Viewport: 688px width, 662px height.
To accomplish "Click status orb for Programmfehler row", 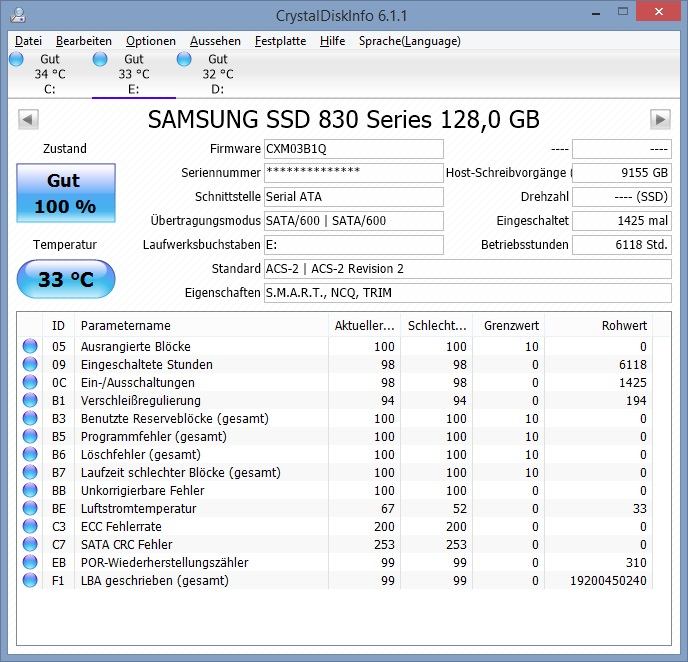I will [30, 436].
